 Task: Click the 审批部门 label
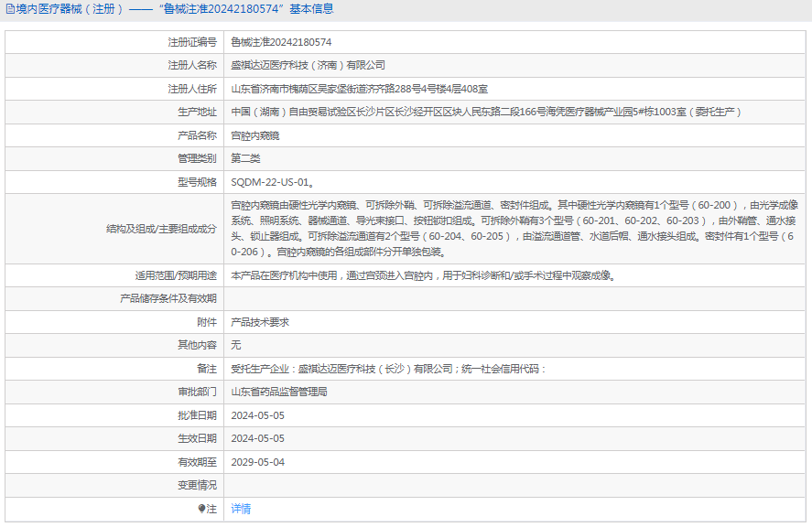(x=198, y=392)
